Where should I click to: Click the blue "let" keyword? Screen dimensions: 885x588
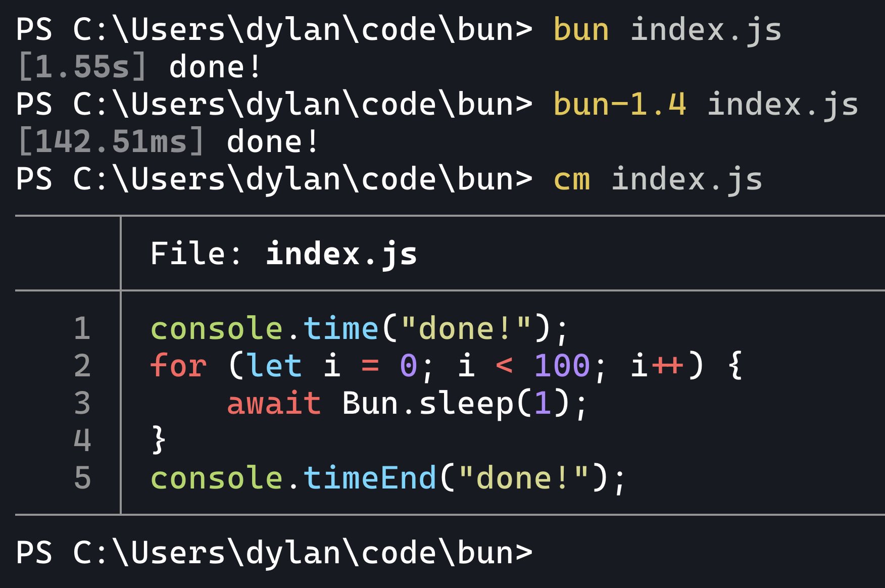274,366
